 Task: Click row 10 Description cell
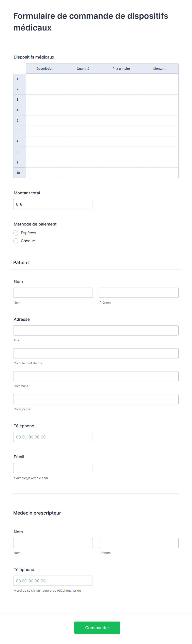[x=45, y=173]
